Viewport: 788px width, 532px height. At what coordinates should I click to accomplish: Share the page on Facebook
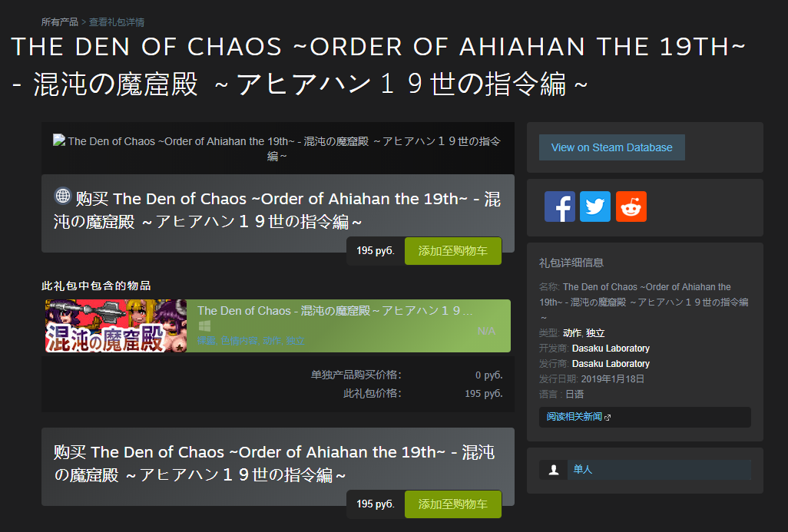coord(559,206)
